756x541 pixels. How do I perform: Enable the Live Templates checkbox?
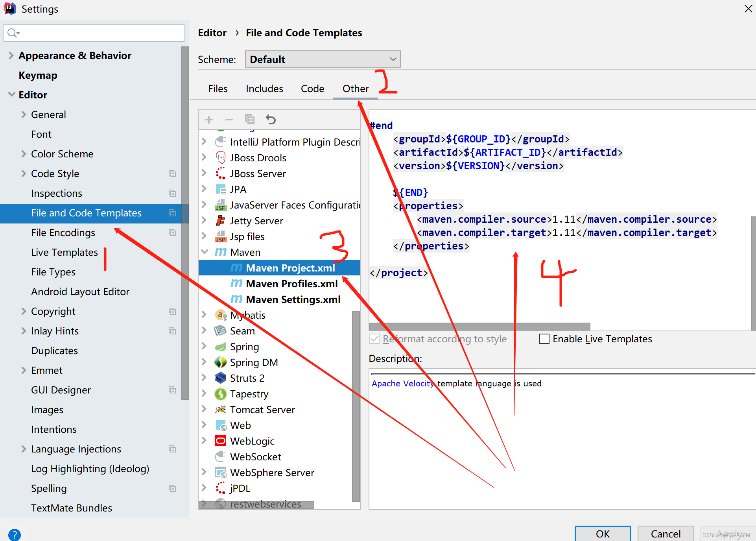544,339
